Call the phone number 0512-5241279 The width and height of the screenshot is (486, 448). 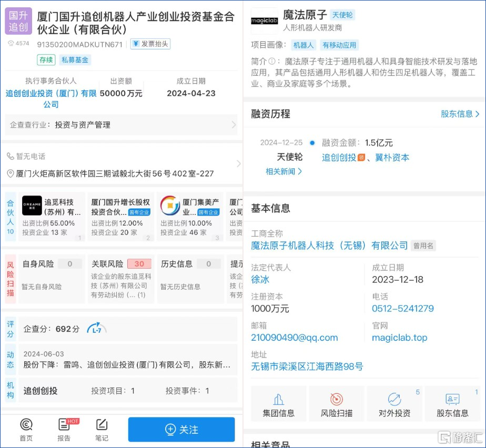[403, 309]
